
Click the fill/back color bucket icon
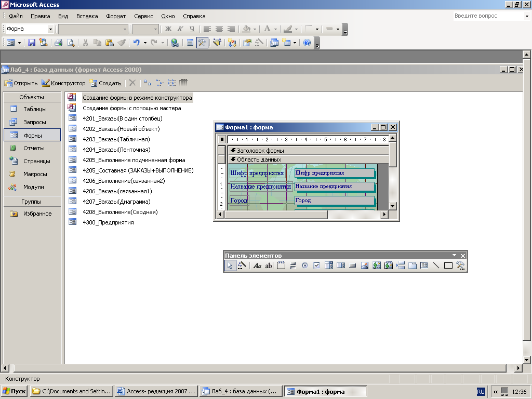[x=247, y=29]
